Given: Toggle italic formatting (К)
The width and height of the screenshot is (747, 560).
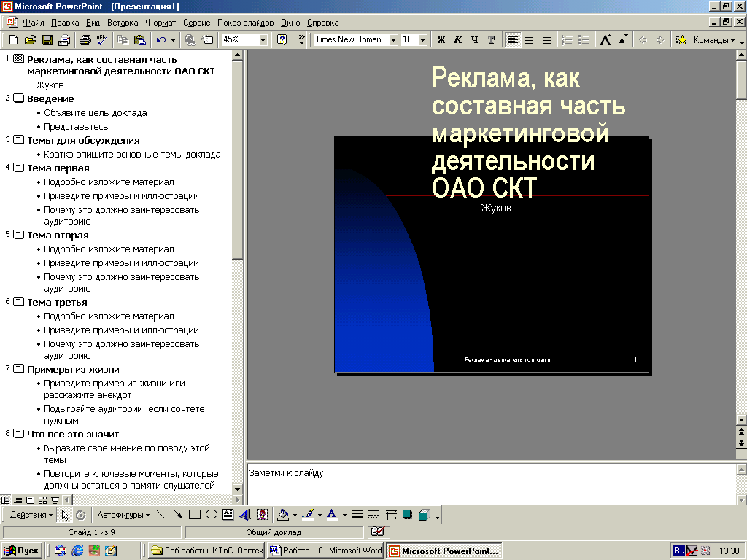Looking at the screenshot, I should (458, 40).
